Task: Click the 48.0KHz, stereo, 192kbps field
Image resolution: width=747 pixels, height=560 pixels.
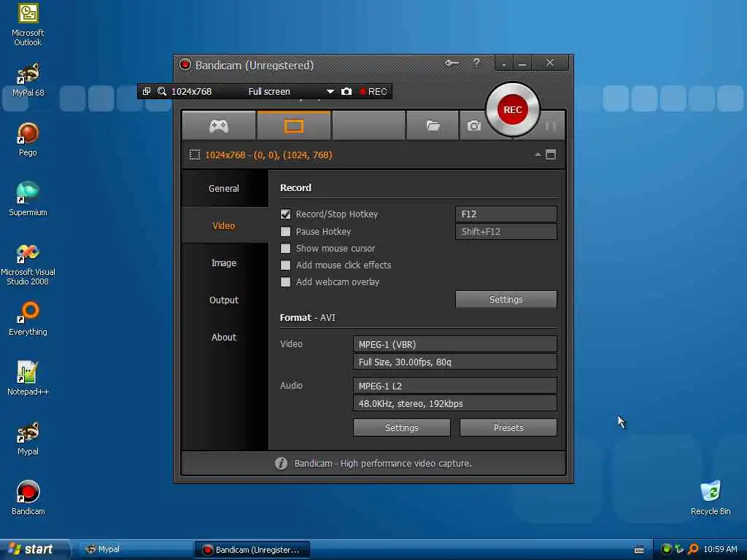Action: pyautogui.click(x=455, y=403)
